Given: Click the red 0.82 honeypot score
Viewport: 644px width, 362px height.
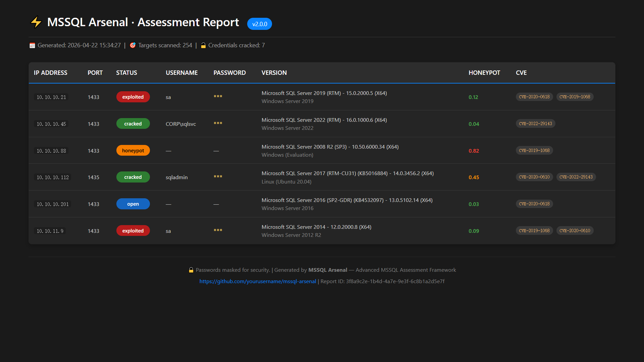Looking at the screenshot, I should (474, 151).
